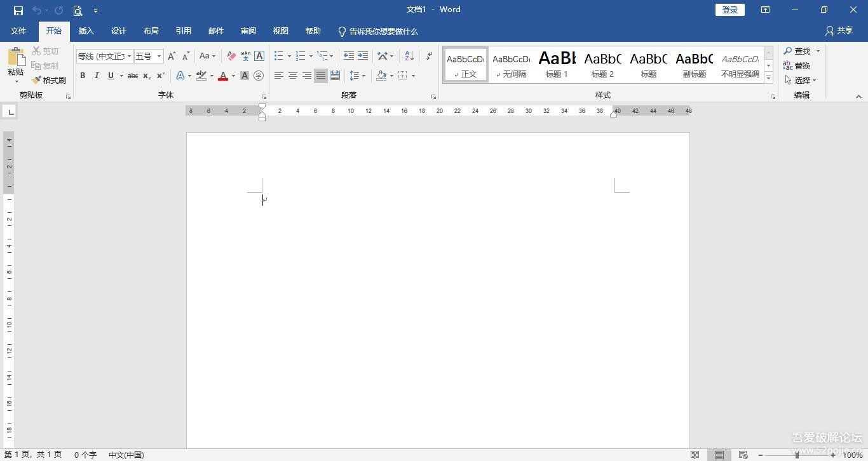
Task: Toggle strikethrough text formatting
Action: coord(132,76)
